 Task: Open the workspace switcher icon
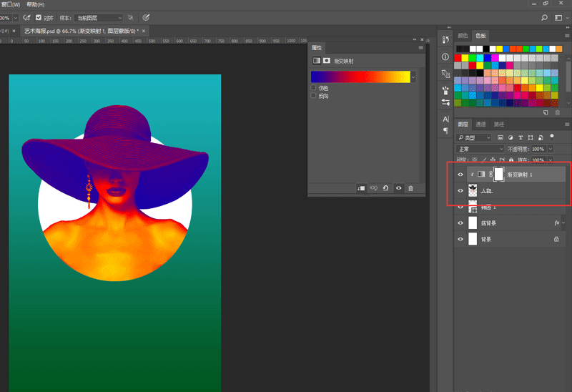point(558,17)
